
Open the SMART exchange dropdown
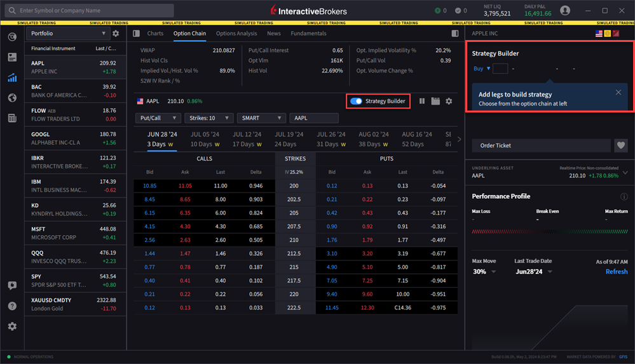(261, 118)
